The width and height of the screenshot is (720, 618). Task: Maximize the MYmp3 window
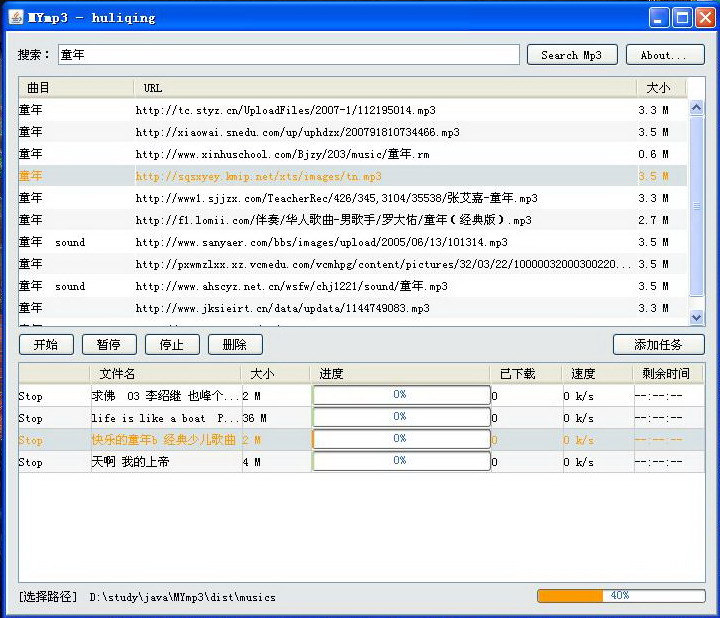(682, 18)
